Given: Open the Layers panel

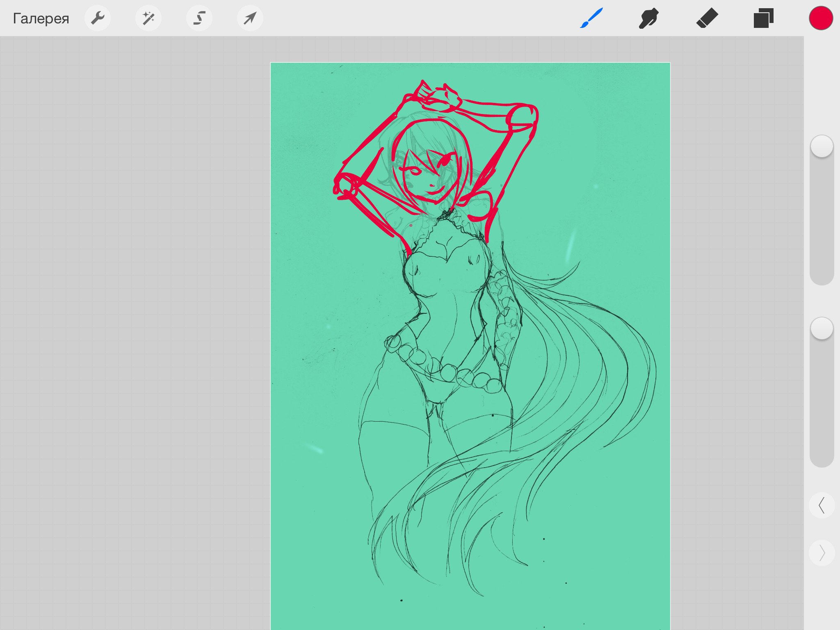Looking at the screenshot, I should [764, 18].
